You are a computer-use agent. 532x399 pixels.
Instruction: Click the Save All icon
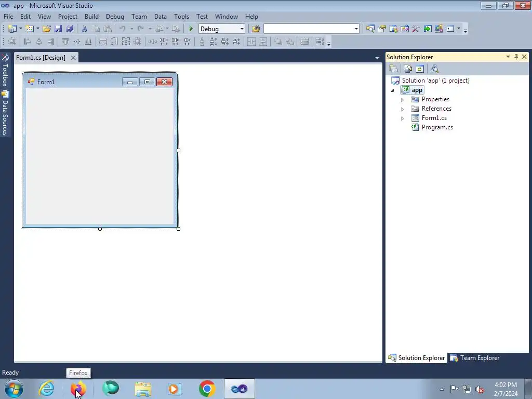[x=70, y=29]
